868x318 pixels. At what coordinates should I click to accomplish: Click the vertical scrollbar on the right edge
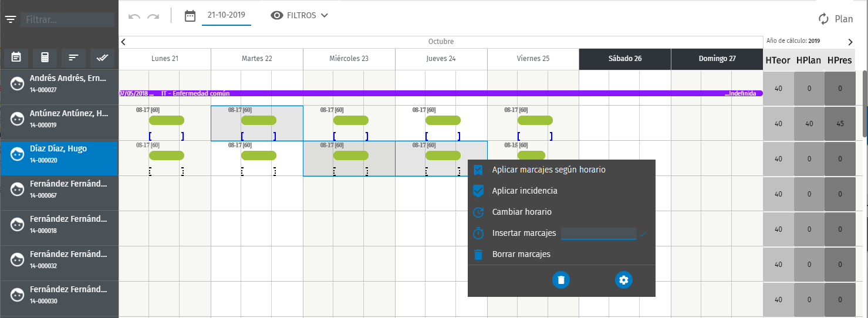tap(864, 104)
